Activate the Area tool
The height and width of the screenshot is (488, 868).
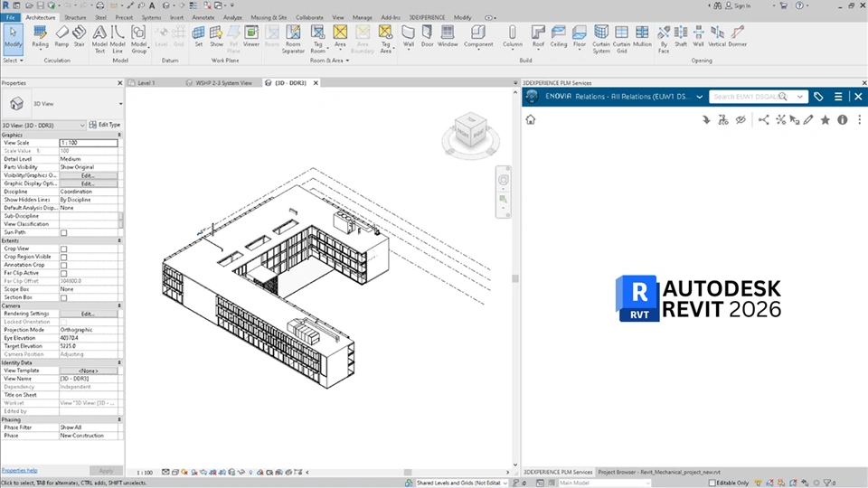(x=340, y=38)
